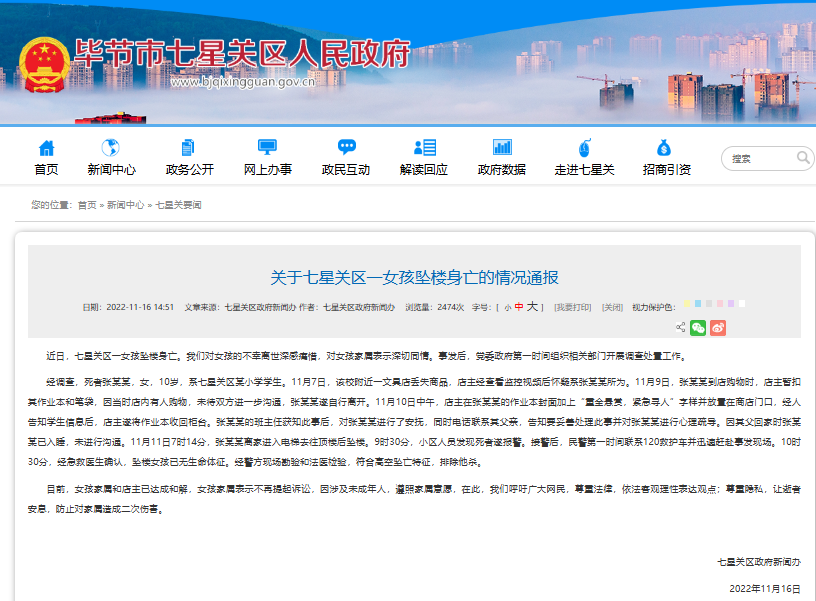
Task: Click the share icon beside WeChat
Action: click(x=680, y=327)
